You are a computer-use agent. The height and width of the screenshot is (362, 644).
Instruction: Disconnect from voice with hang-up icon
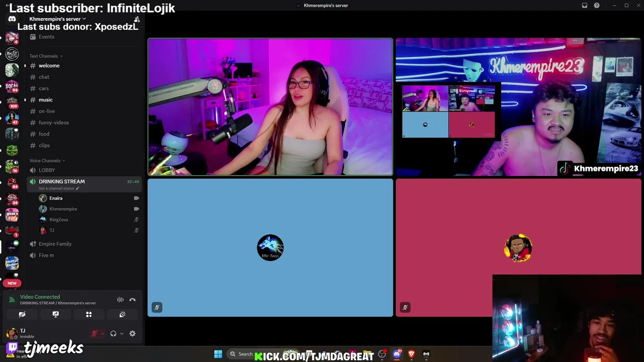132,300
